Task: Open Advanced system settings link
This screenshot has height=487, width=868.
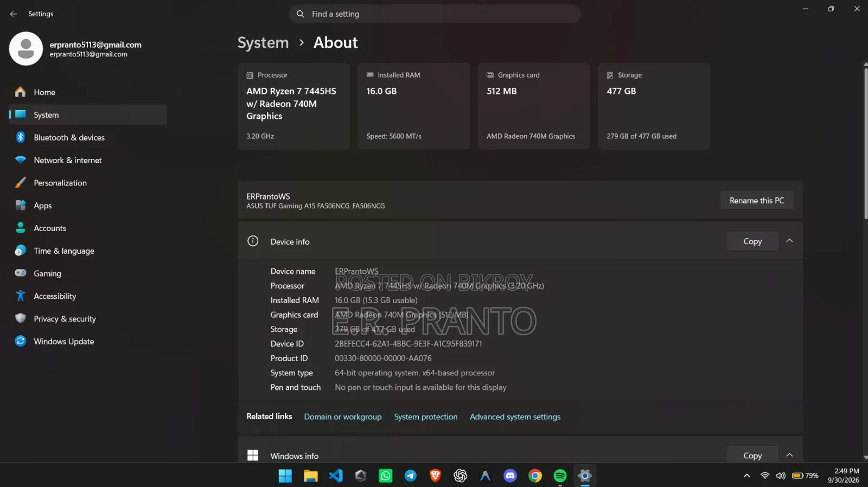Action: 515,417
